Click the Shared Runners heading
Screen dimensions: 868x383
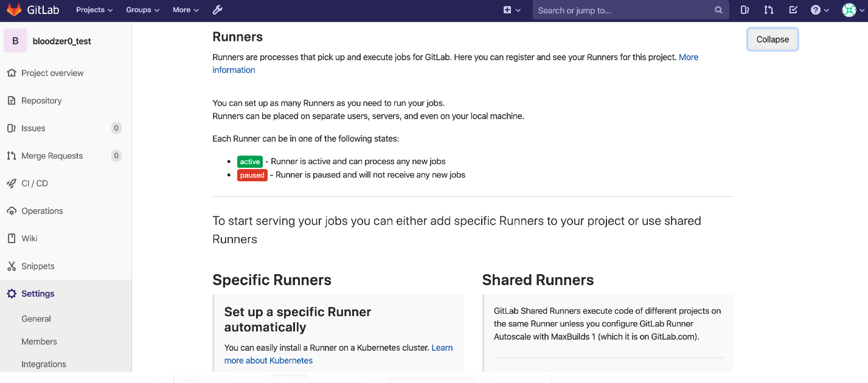(538, 280)
